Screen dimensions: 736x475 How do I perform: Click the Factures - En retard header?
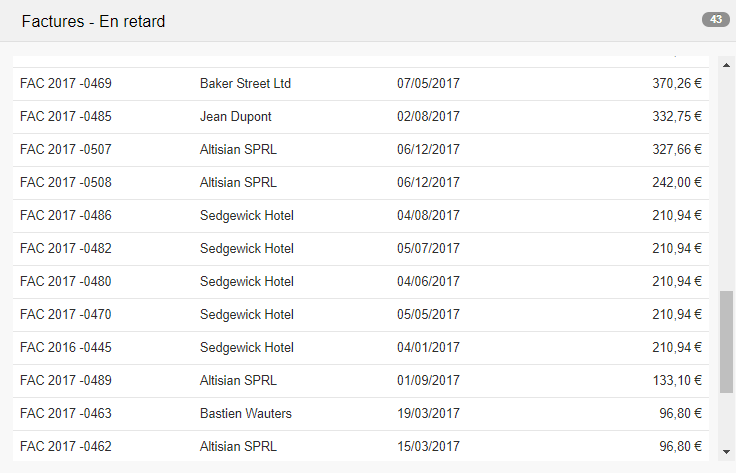[x=93, y=21]
